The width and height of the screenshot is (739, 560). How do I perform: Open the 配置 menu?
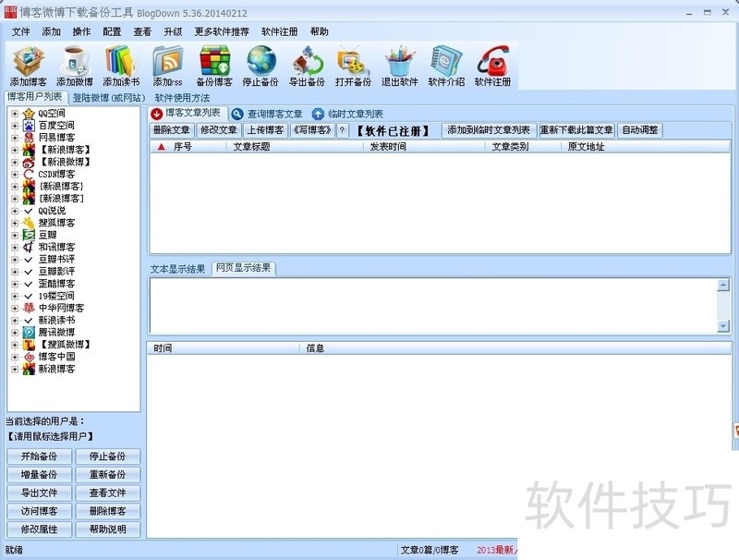point(112,31)
